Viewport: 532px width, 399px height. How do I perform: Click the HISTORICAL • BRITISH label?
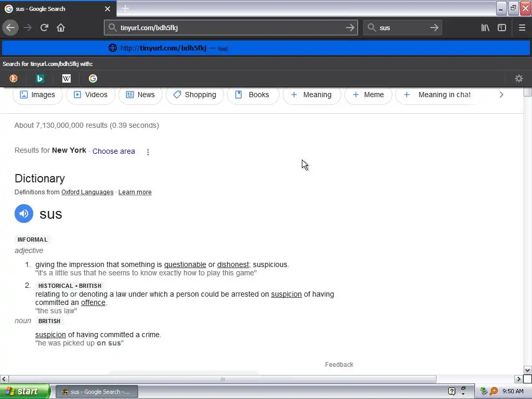point(70,286)
